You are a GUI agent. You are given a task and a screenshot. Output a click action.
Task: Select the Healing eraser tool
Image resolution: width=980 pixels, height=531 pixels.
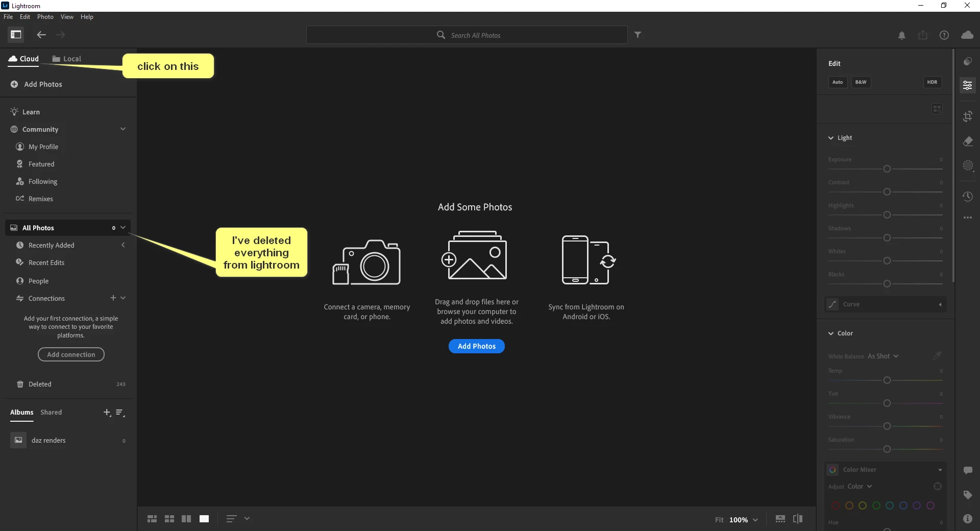coord(968,141)
